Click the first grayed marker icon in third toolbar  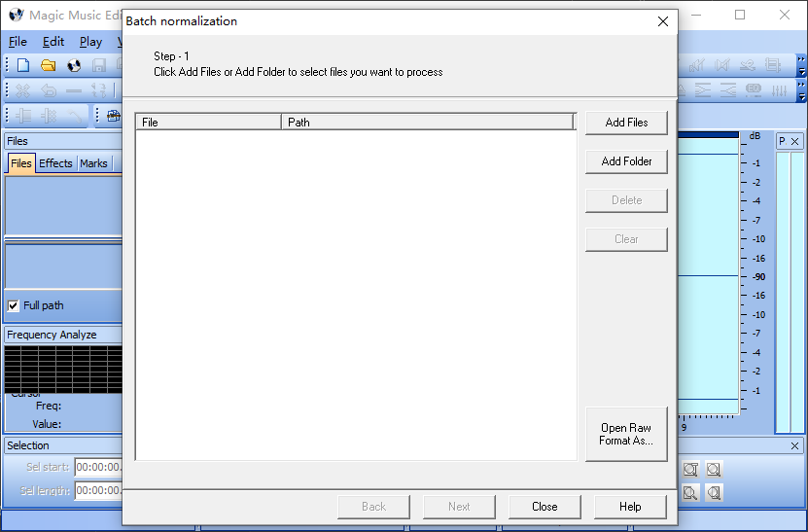23,116
